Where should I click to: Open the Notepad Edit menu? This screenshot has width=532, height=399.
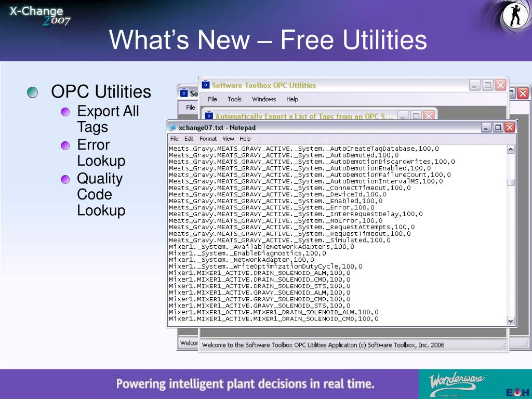[x=189, y=139]
